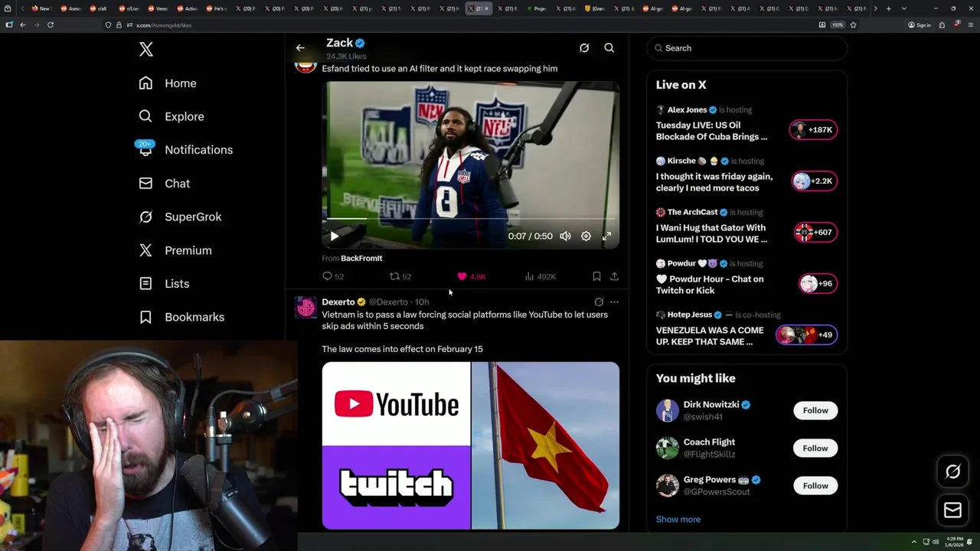Follow Dirk Nowitzki

click(x=815, y=411)
